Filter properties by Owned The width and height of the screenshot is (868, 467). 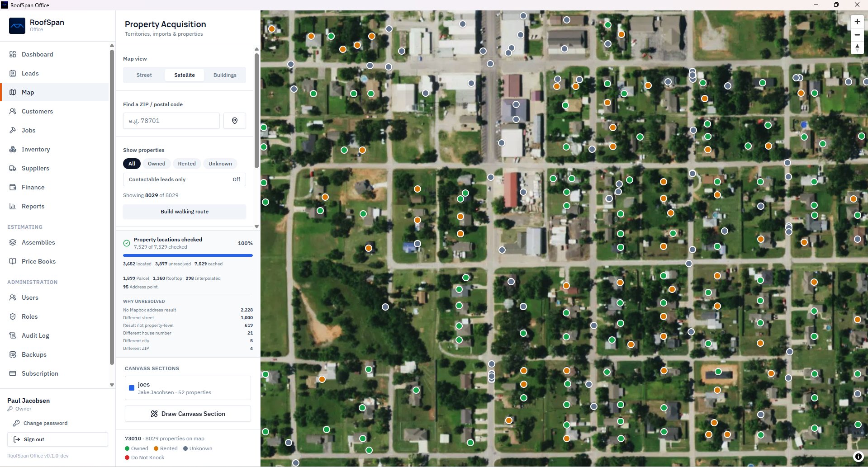157,164
